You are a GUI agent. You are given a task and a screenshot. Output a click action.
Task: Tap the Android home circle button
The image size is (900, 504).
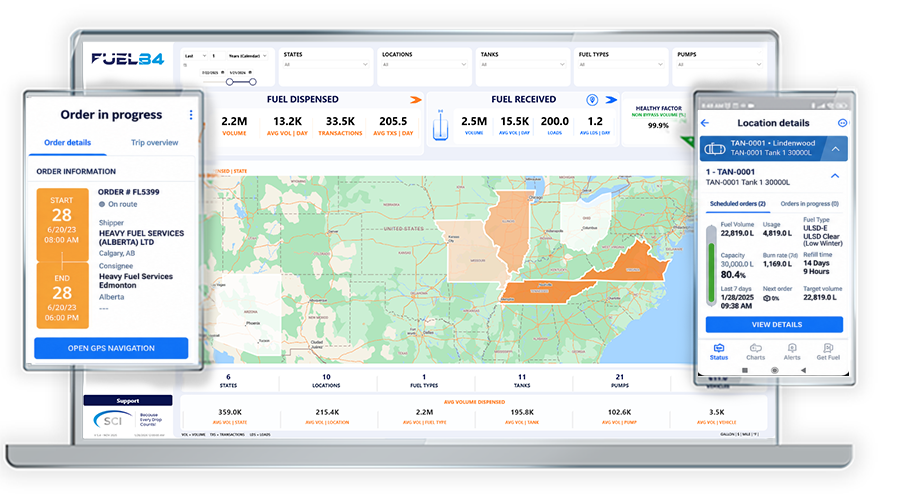[x=774, y=371]
